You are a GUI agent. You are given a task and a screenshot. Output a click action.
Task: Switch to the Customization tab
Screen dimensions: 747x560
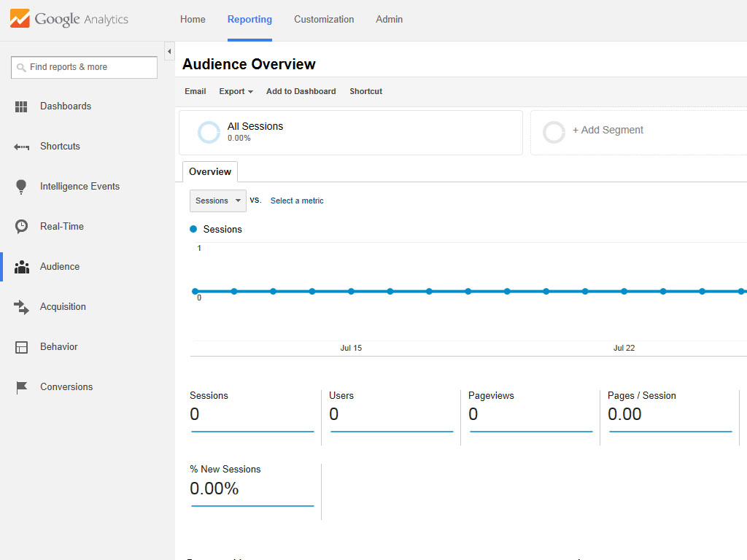[324, 20]
